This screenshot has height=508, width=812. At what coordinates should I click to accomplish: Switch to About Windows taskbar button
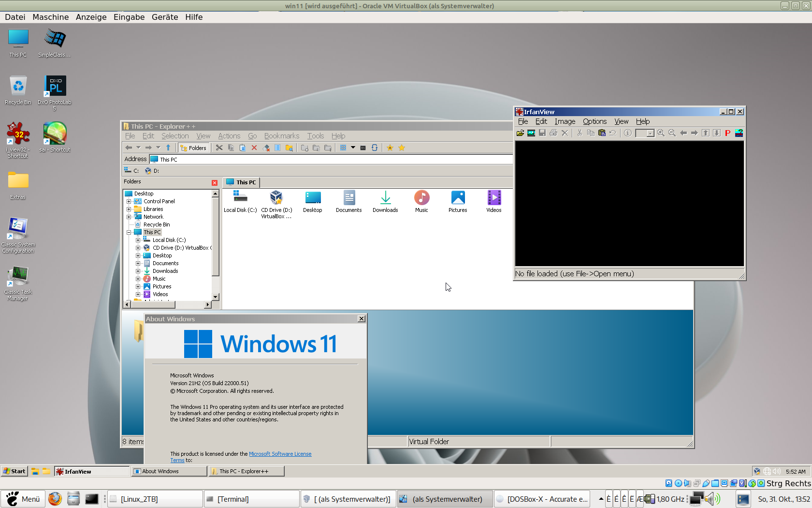169,471
